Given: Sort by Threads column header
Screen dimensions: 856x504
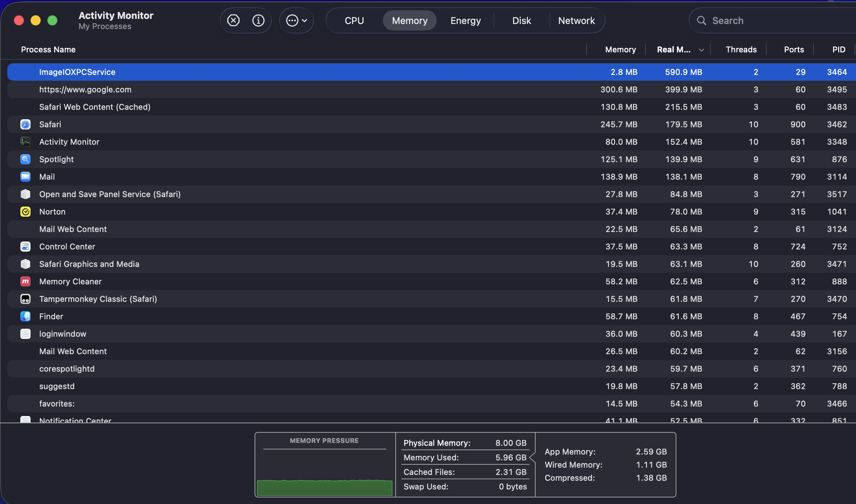Looking at the screenshot, I should pyautogui.click(x=741, y=49).
